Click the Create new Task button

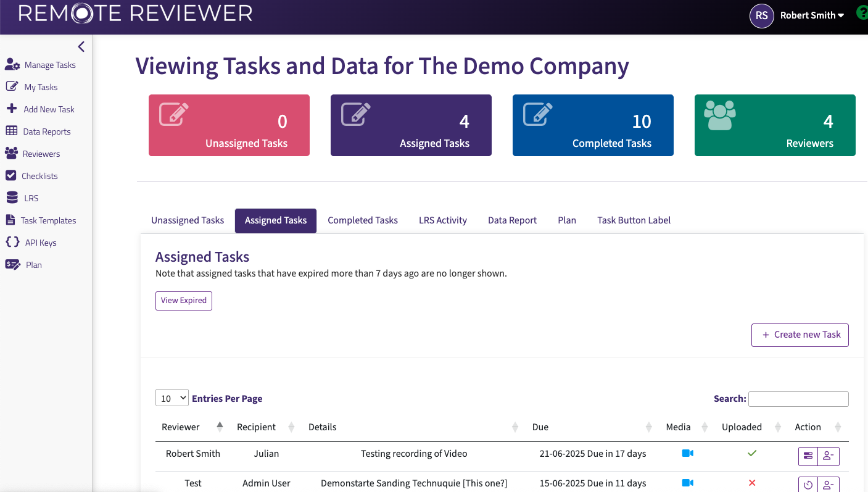point(800,335)
